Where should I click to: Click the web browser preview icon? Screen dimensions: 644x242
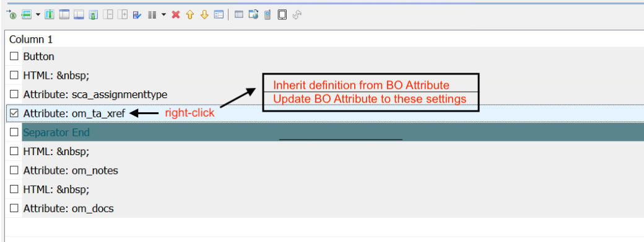(253, 15)
